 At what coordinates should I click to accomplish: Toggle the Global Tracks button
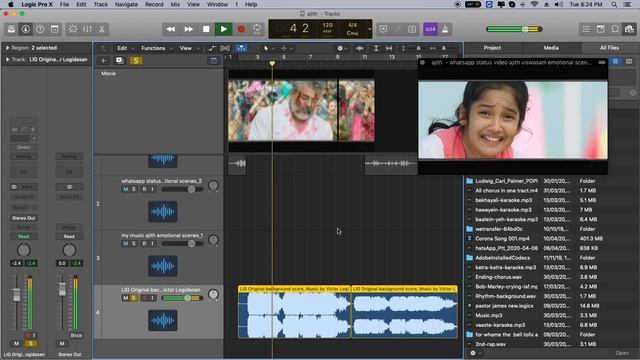pyautogui.click(x=213, y=60)
